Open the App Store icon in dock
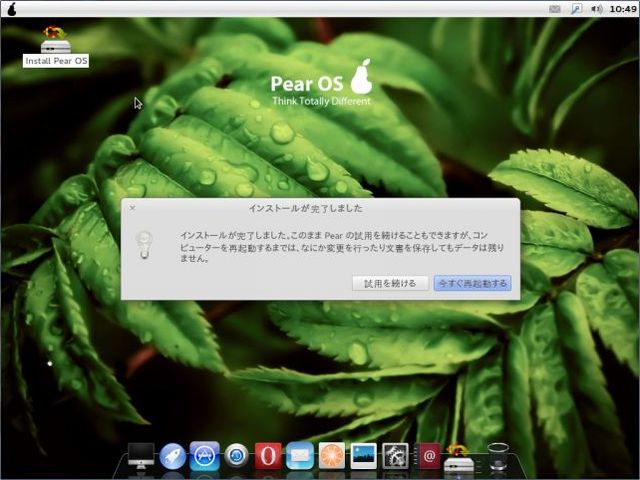The height and width of the screenshot is (480, 640). pyautogui.click(x=205, y=457)
